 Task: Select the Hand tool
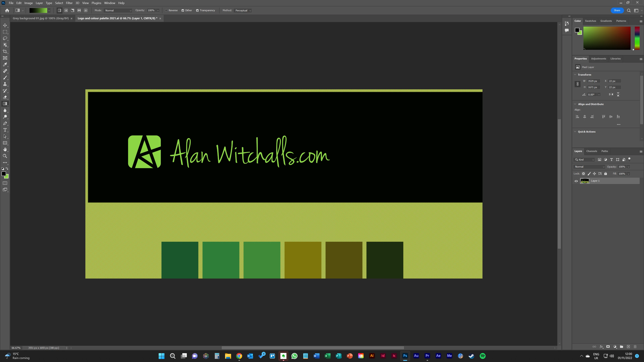[5, 149]
